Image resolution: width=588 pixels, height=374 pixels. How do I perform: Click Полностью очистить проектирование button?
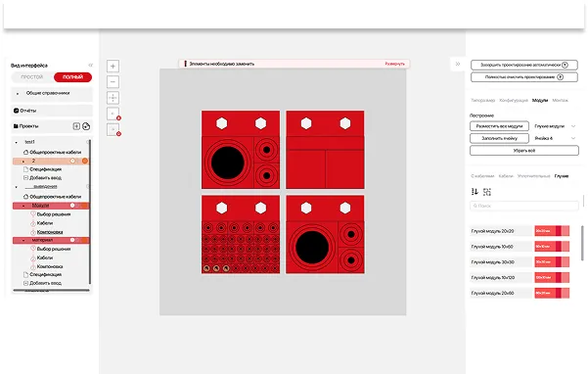point(524,77)
